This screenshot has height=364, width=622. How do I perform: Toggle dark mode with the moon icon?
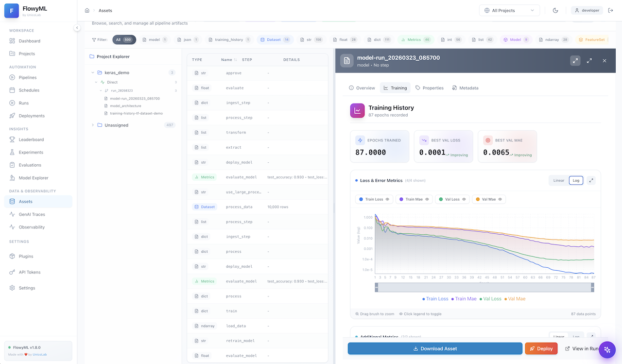click(x=555, y=10)
